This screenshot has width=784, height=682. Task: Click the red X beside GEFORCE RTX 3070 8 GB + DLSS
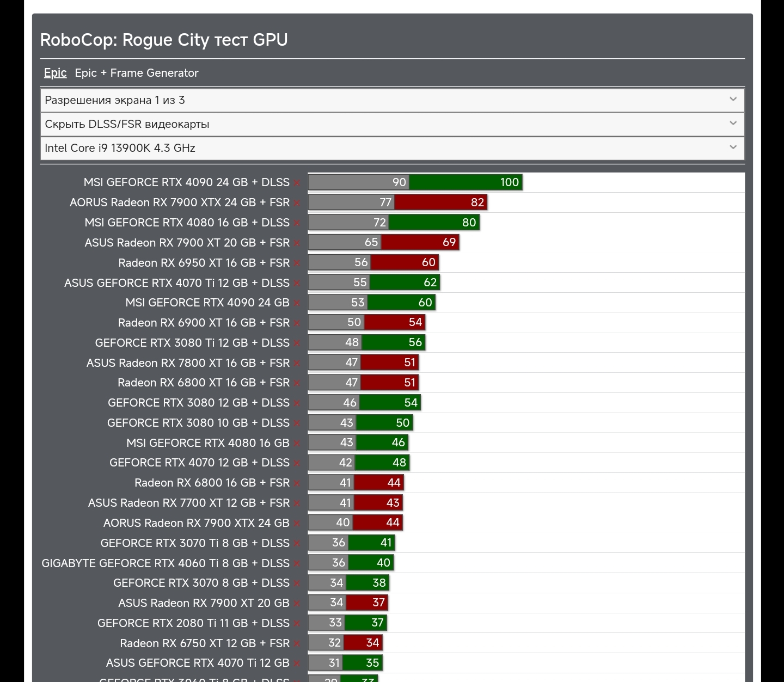click(x=297, y=584)
